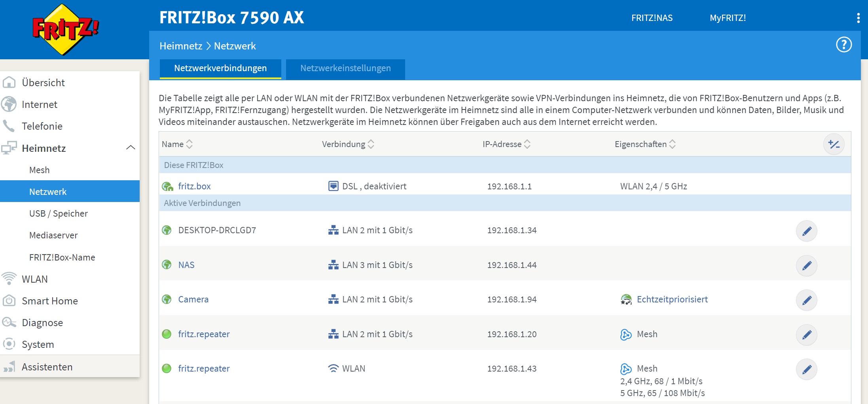
Task: Click the 'WLAN 2,4 / 5 GHz' property text
Action: click(x=654, y=186)
